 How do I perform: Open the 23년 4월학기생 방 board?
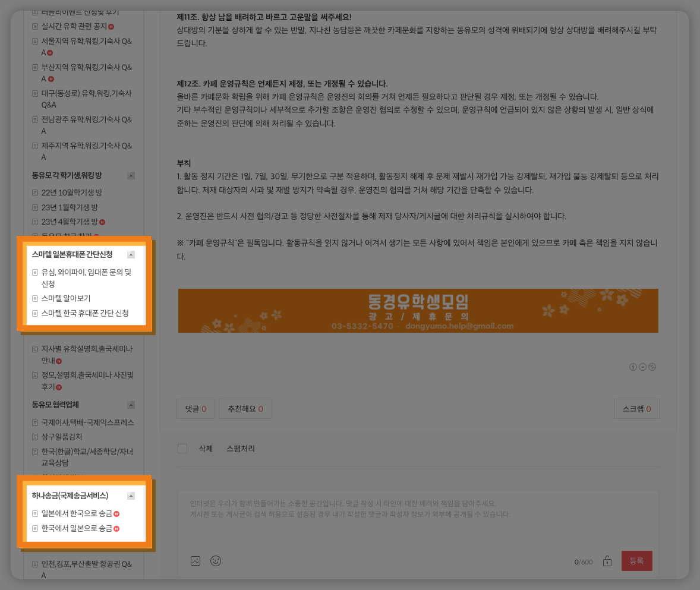pyautogui.click(x=70, y=222)
